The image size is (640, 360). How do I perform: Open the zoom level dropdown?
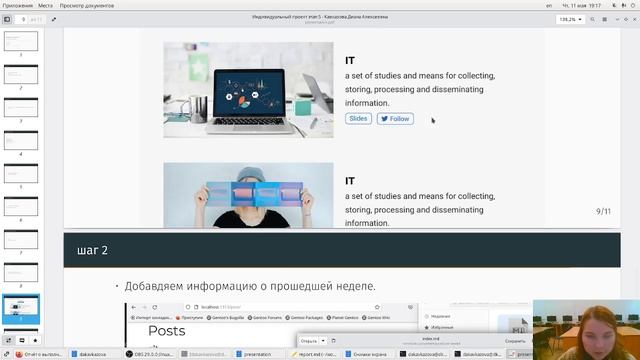click(x=570, y=19)
